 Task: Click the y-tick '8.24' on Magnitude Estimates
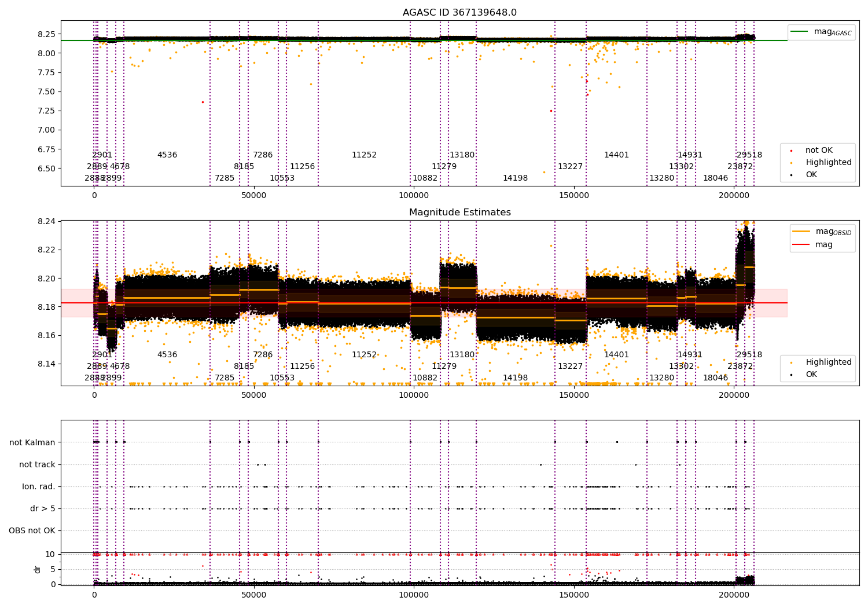(46, 222)
